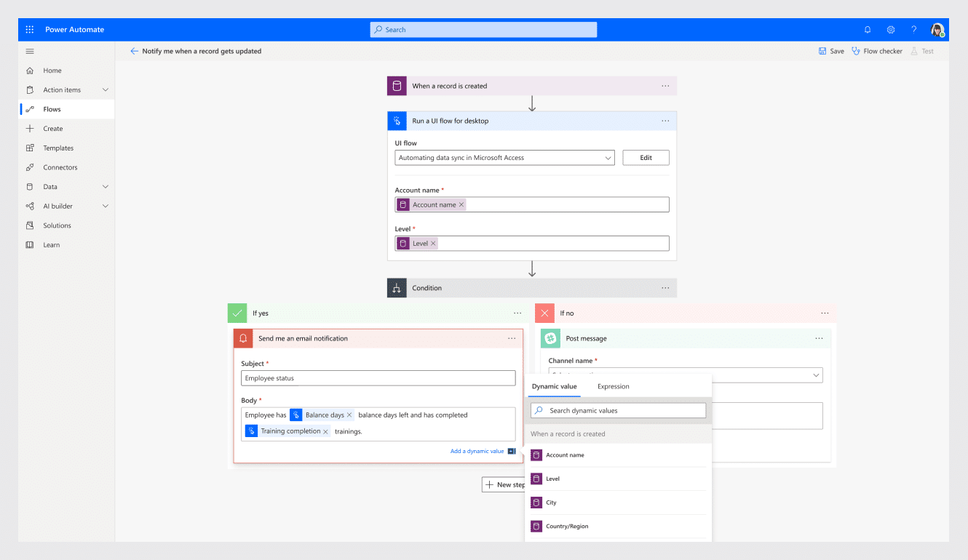
Task: Click the Account name input field
Action: 532,205
